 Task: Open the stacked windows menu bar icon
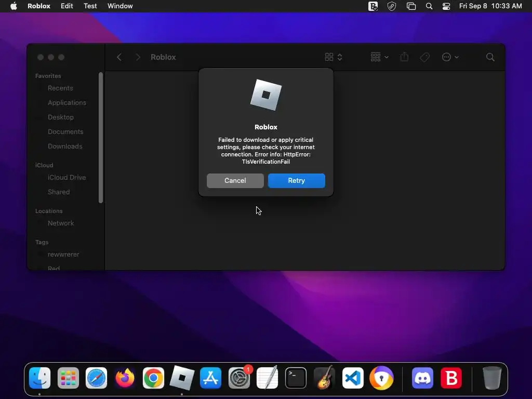tap(411, 6)
